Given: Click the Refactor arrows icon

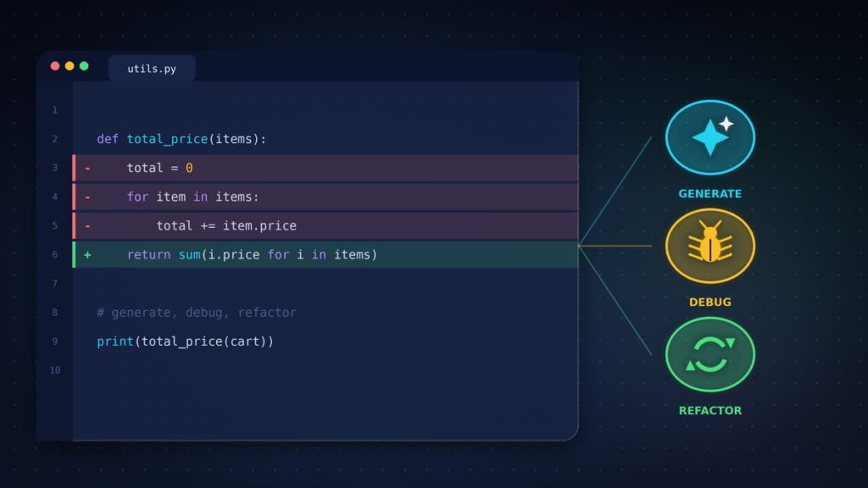Looking at the screenshot, I should tap(710, 354).
